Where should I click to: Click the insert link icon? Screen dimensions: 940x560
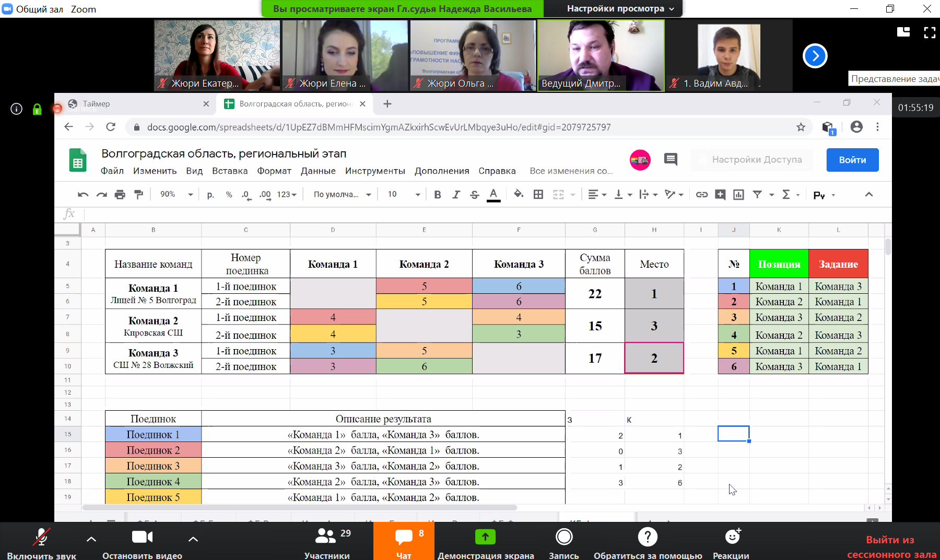tap(701, 195)
